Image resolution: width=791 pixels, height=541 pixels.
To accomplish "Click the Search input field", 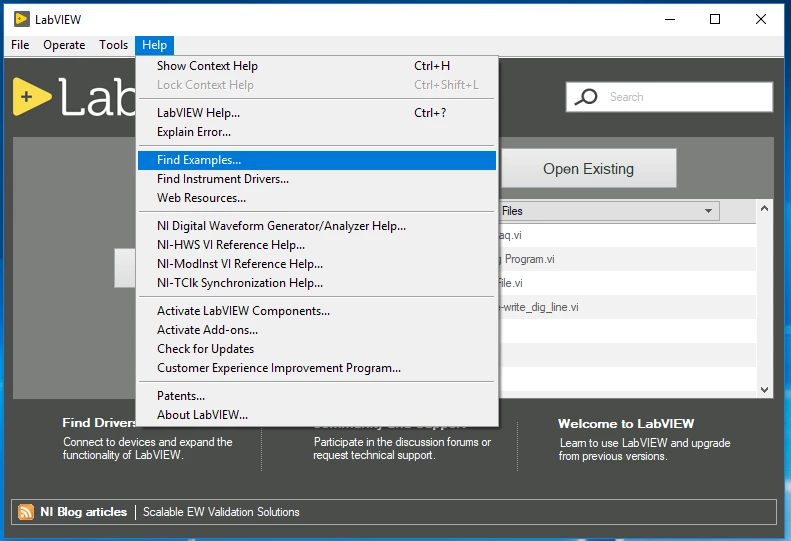I will [x=669, y=97].
